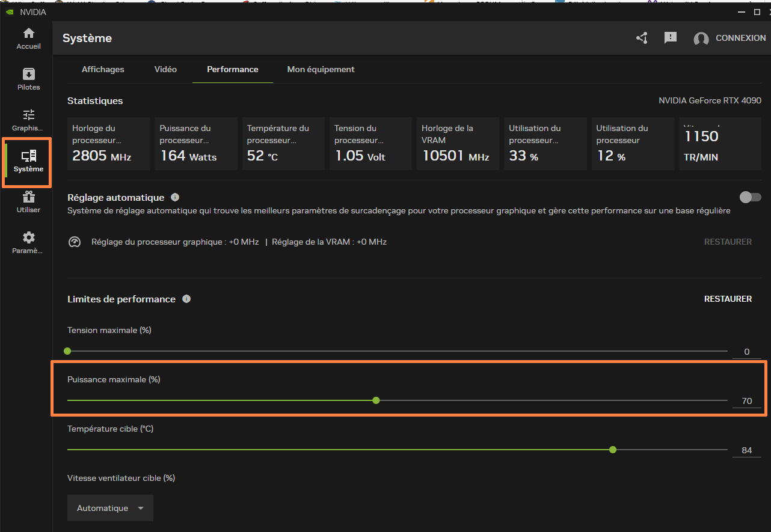Screen dimensions: 771x532
Task: Enable the Réglage automatique switch
Action: [751, 197]
